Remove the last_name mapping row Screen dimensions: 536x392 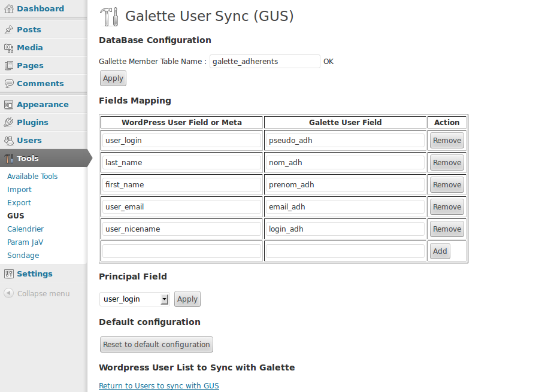coord(447,163)
